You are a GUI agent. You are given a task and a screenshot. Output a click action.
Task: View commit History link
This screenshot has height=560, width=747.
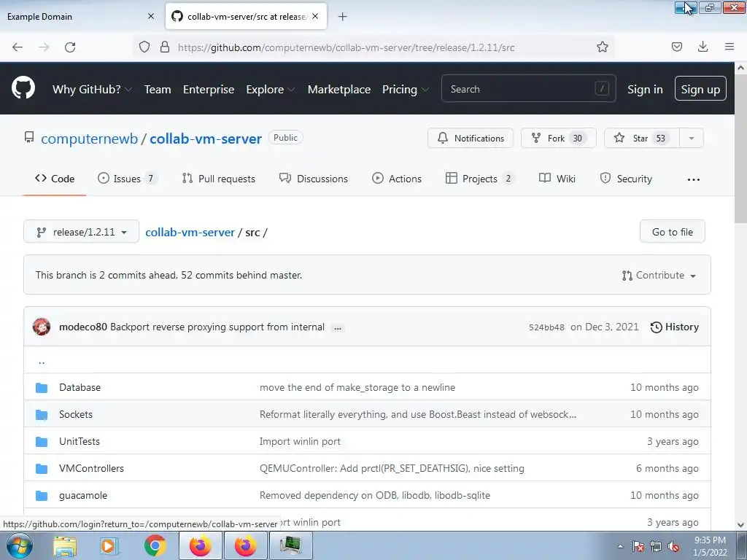tap(675, 327)
